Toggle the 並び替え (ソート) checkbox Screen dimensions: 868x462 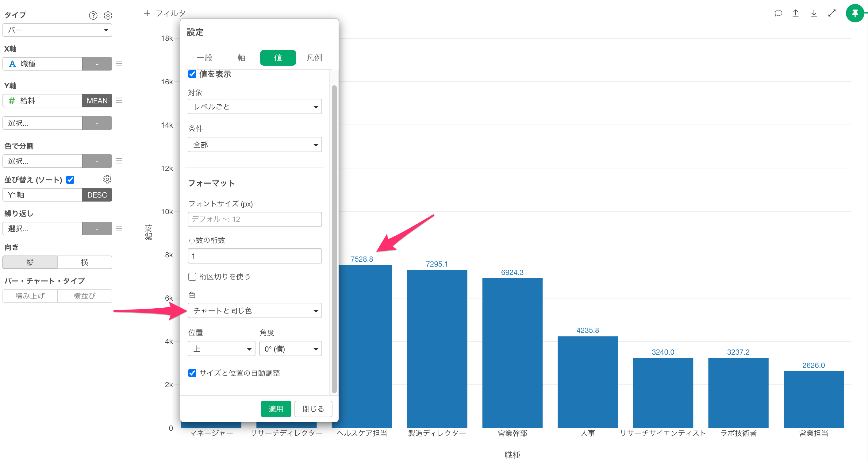(x=71, y=179)
